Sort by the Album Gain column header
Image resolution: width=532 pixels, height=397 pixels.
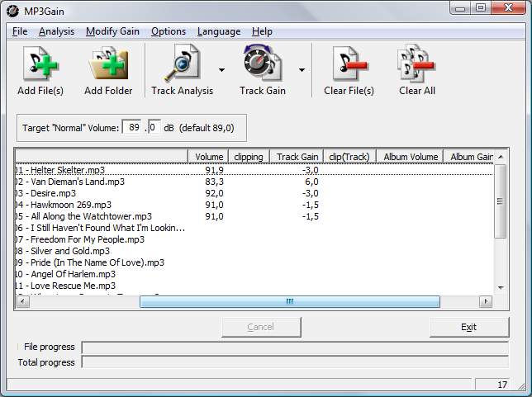click(468, 157)
